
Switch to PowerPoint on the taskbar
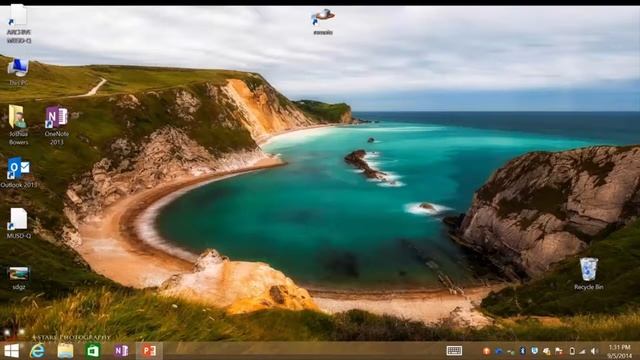pyautogui.click(x=149, y=351)
